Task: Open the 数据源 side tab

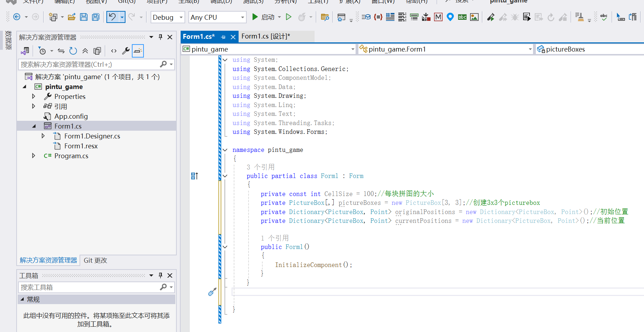Action: [8, 40]
